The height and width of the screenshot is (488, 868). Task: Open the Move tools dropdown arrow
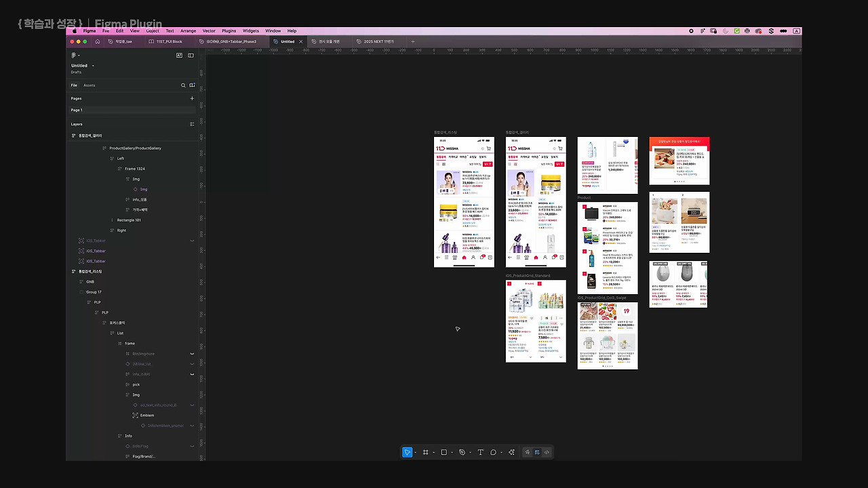[x=415, y=453]
